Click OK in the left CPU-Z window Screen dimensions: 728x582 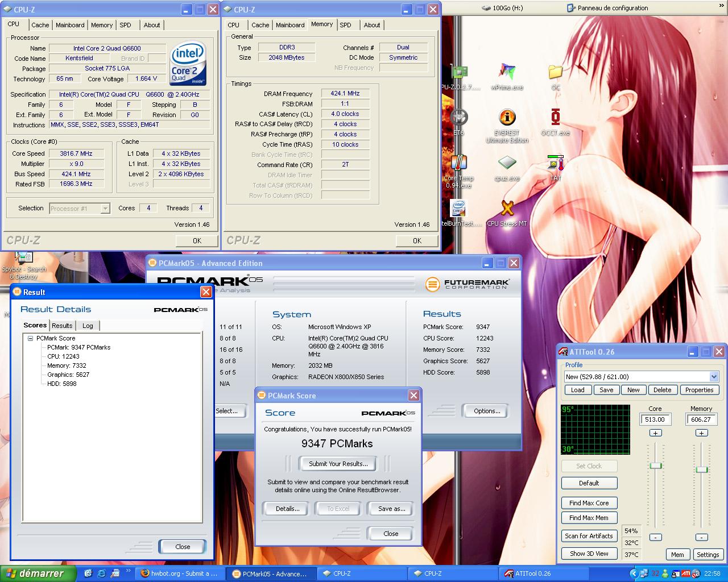197,240
